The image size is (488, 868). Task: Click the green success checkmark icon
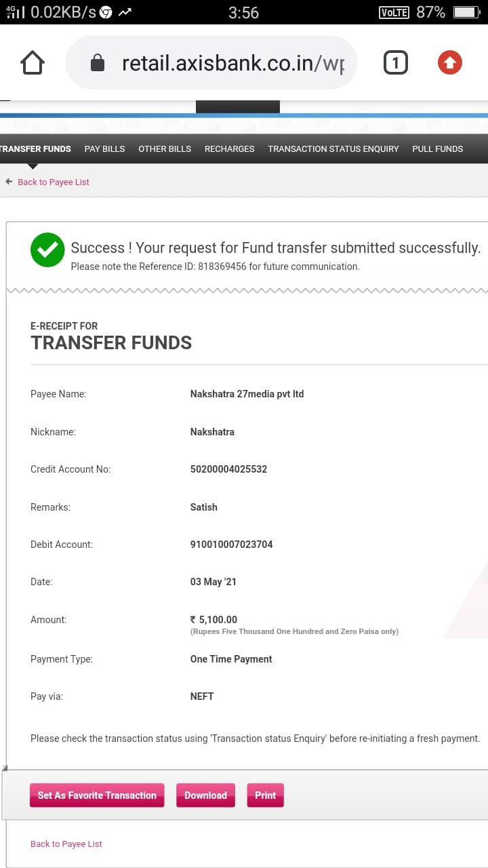(47, 250)
